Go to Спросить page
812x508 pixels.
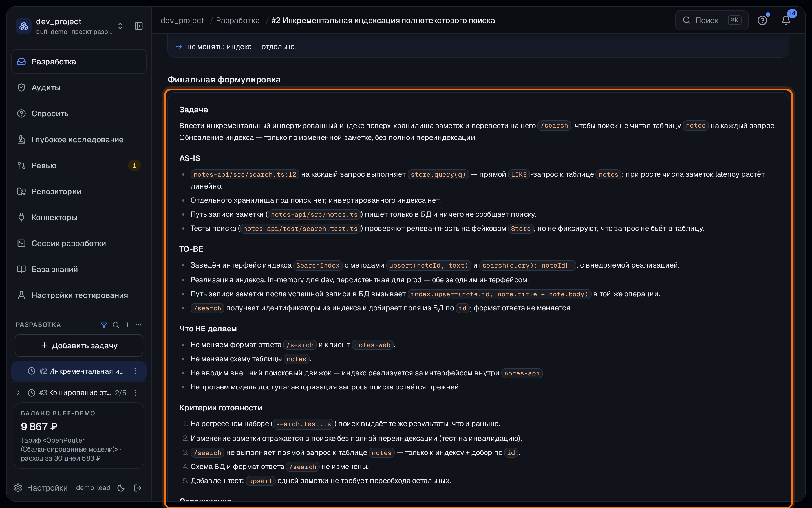[x=79, y=113]
